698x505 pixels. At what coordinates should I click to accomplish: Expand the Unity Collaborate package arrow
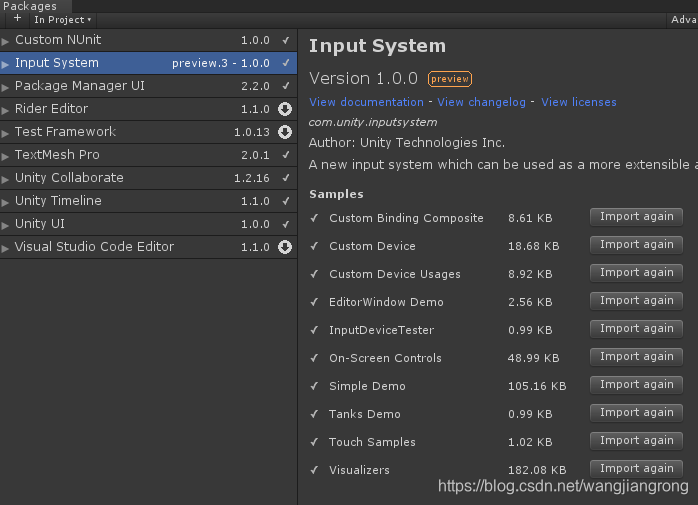pos(5,179)
